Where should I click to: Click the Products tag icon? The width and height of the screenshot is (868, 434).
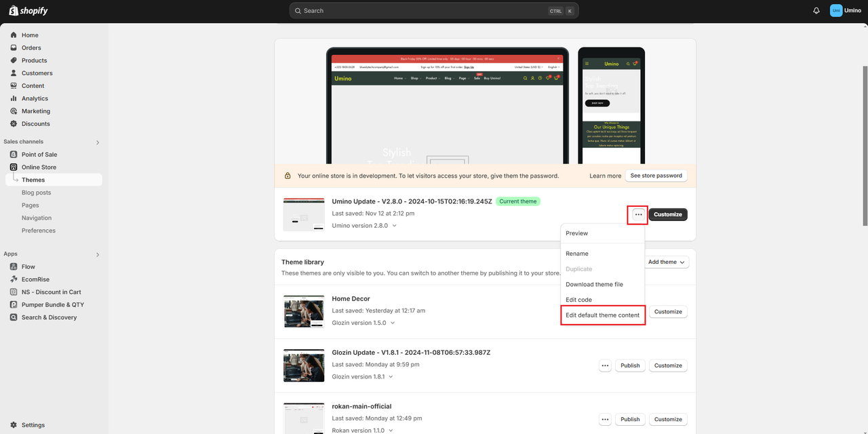coord(14,60)
